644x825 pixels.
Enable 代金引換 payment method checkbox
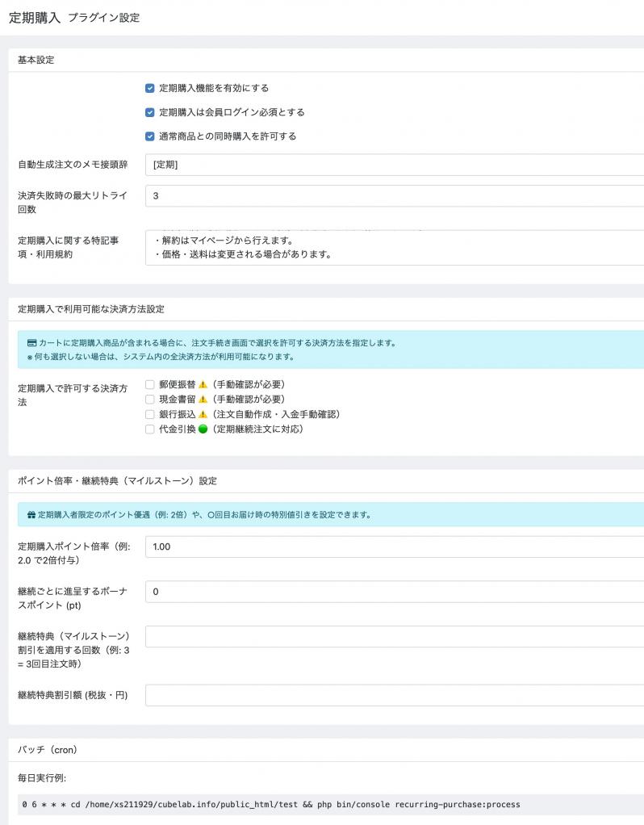click(150, 429)
